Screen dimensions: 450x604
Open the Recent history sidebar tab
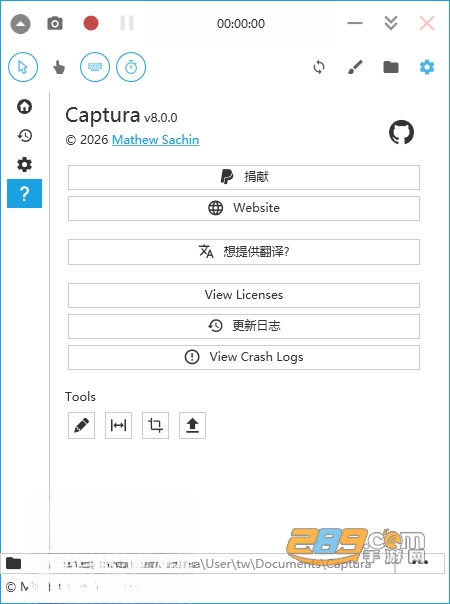[25, 136]
